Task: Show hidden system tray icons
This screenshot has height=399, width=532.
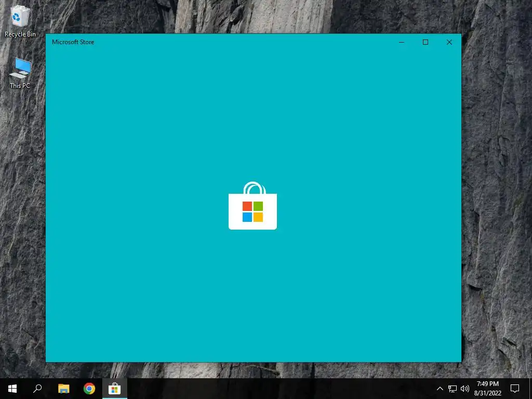Action: tap(440, 389)
